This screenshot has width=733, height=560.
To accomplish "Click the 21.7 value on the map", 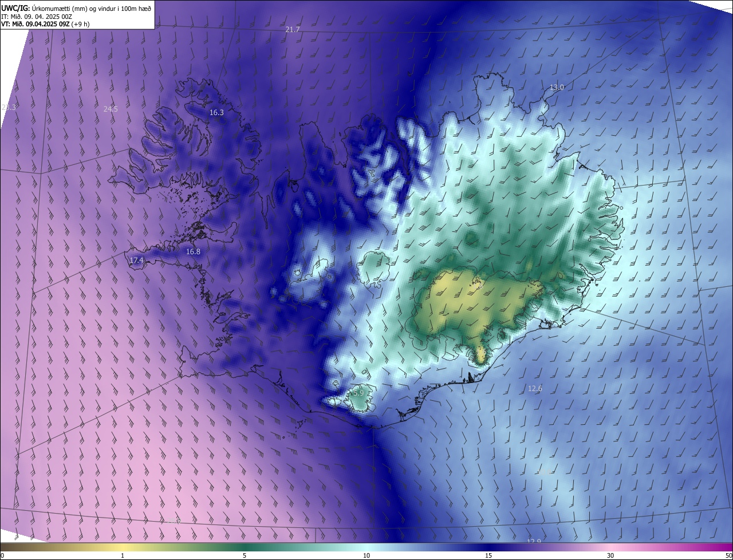I will 293,29.
